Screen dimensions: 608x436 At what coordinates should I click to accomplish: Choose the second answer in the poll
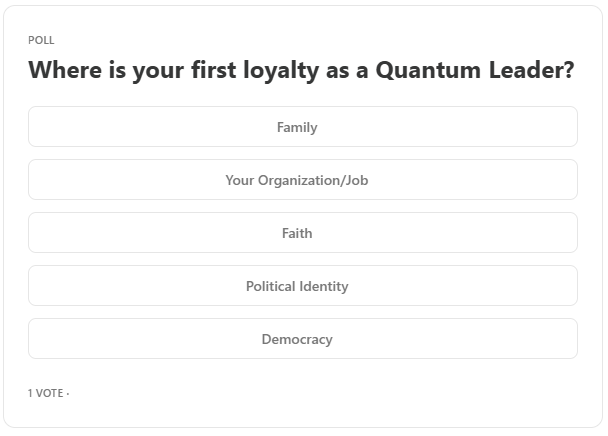coord(302,180)
